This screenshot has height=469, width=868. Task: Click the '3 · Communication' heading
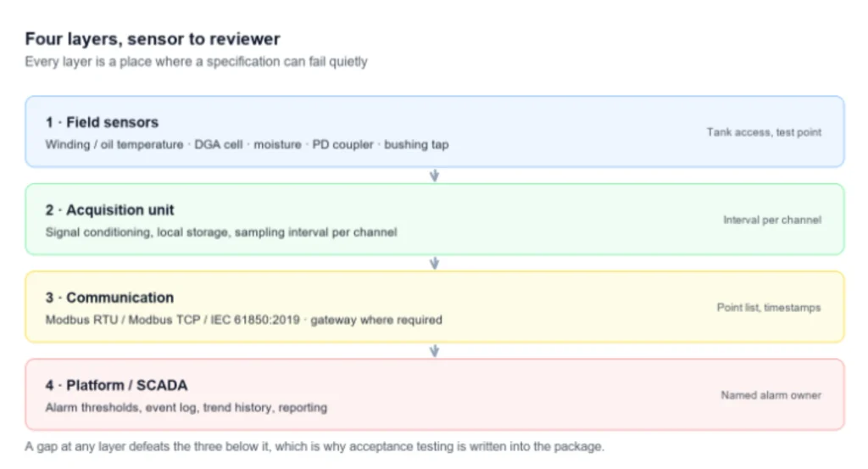(109, 298)
